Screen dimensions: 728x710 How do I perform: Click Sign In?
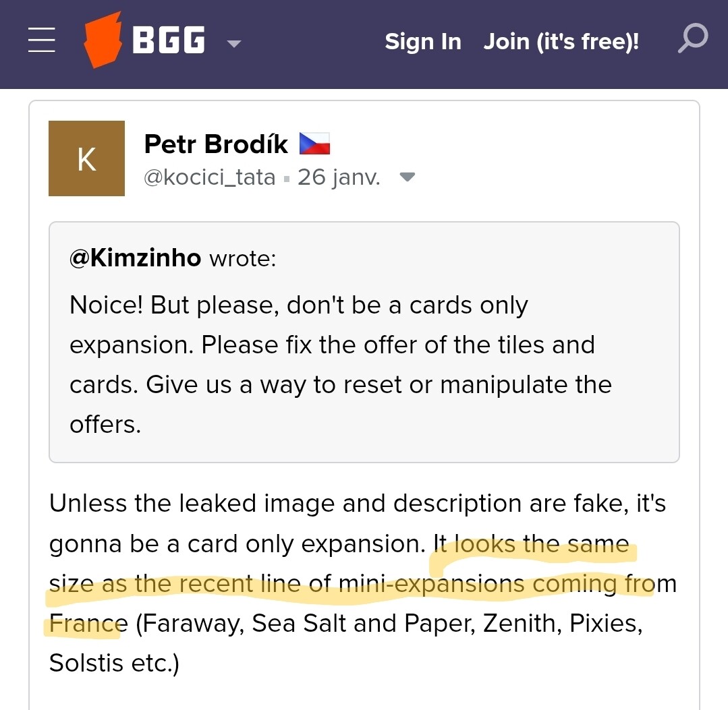pos(423,42)
